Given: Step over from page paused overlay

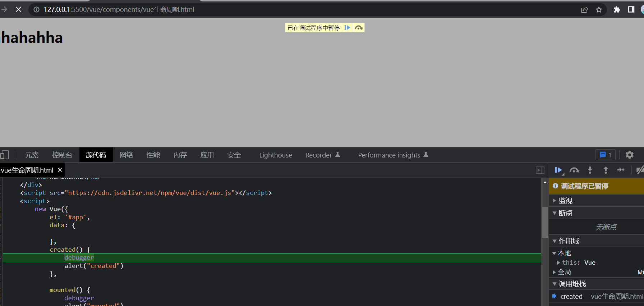Looking at the screenshot, I should pos(359,28).
